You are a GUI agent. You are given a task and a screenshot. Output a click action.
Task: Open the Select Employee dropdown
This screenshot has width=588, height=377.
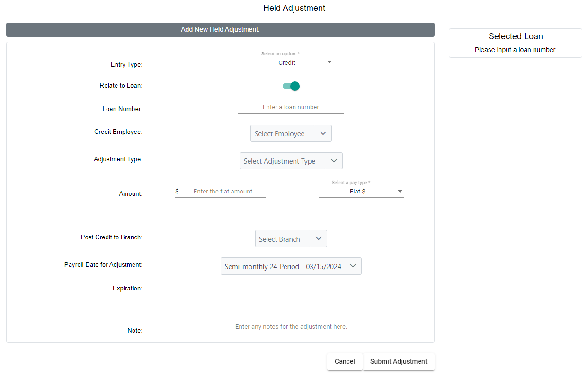(x=291, y=133)
